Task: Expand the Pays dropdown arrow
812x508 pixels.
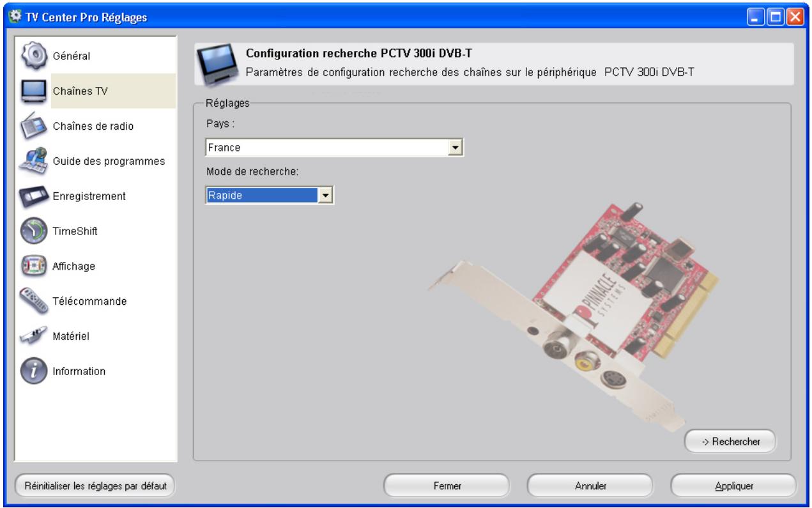Action: point(455,148)
